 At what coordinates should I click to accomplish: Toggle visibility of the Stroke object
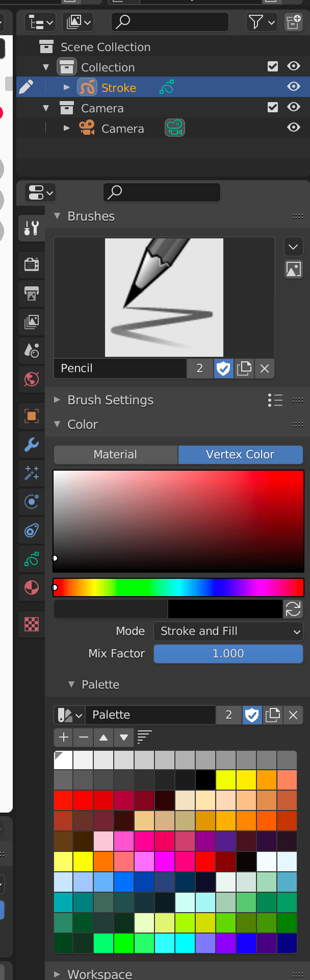[x=294, y=87]
